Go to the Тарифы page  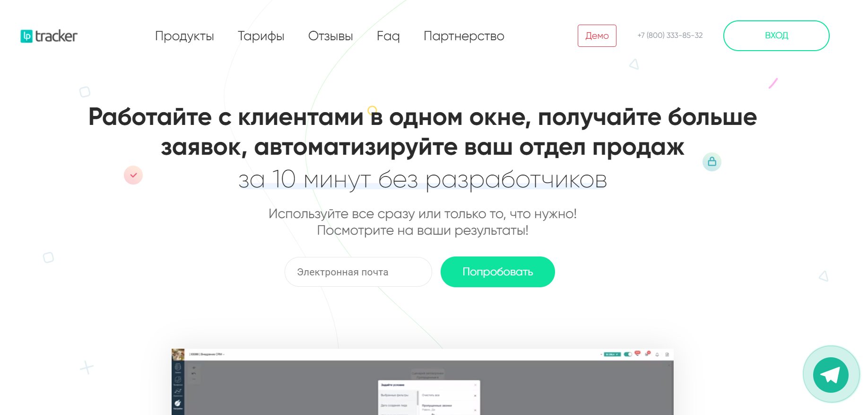pos(260,36)
